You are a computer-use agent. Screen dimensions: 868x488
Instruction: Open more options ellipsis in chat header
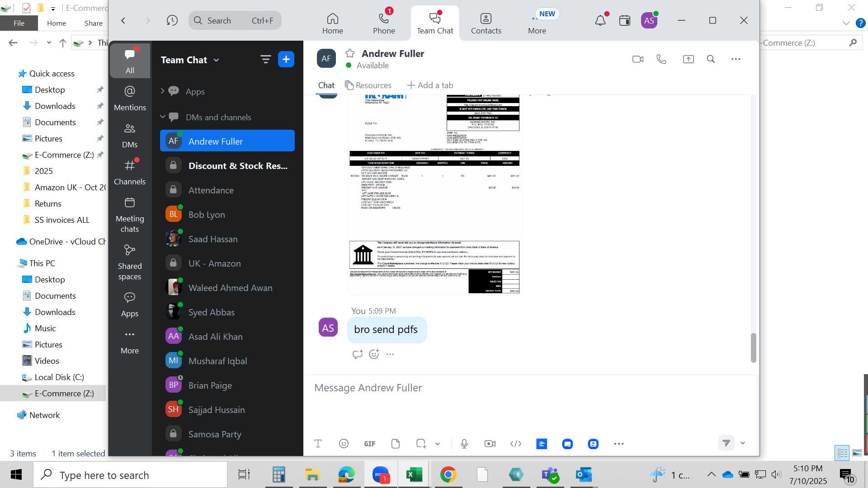point(736,59)
